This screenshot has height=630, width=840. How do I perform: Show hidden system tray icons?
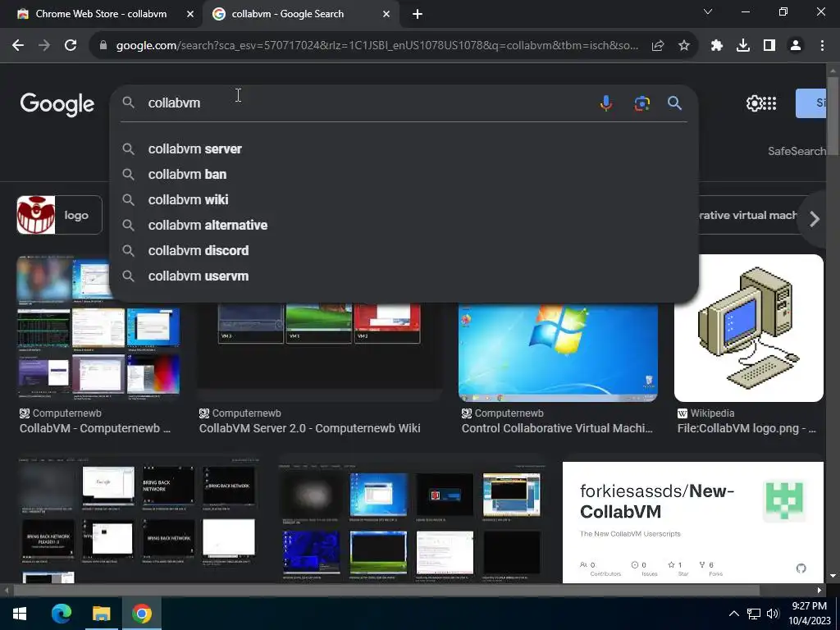(734, 614)
